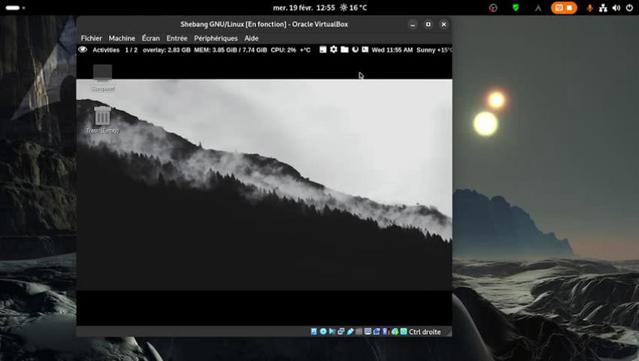Open the Périphériques menu

216,38
